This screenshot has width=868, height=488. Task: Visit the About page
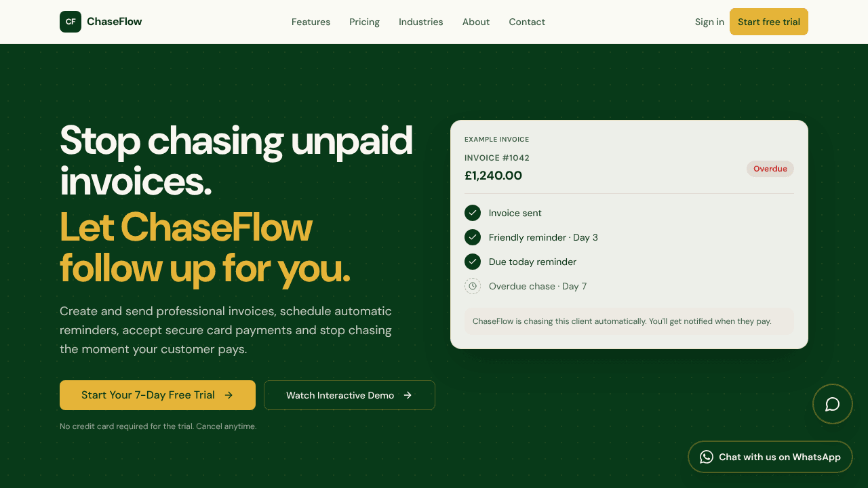click(476, 22)
